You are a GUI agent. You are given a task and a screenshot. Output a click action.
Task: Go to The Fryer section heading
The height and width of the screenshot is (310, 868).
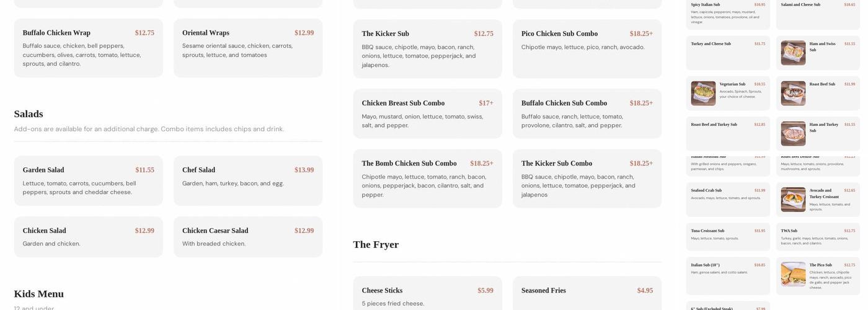pyautogui.click(x=376, y=244)
